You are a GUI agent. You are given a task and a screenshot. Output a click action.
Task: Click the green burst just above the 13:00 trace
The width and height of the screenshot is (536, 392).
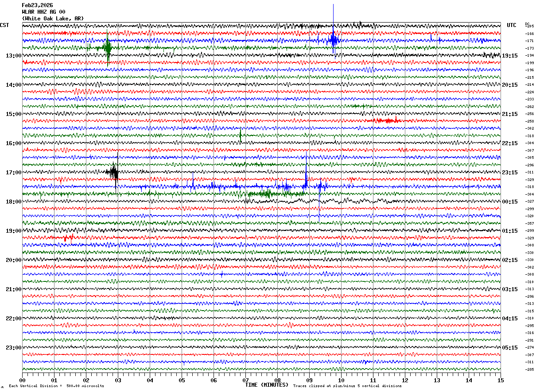click(x=108, y=48)
